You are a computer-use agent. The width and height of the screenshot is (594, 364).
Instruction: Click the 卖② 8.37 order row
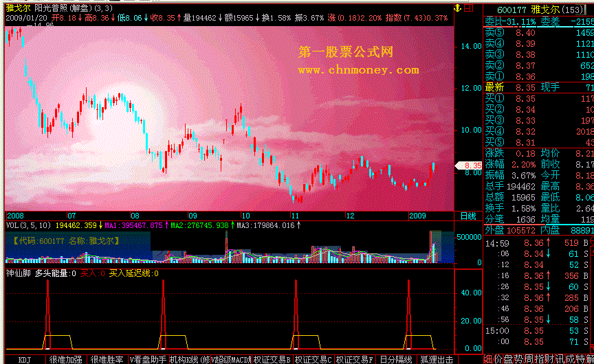(x=539, y=65)
